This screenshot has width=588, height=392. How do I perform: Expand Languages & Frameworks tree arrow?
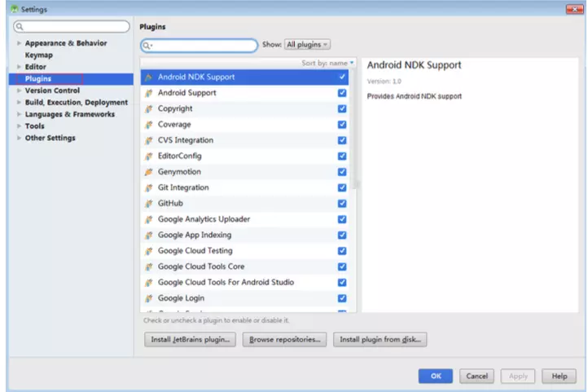(19, 114)
